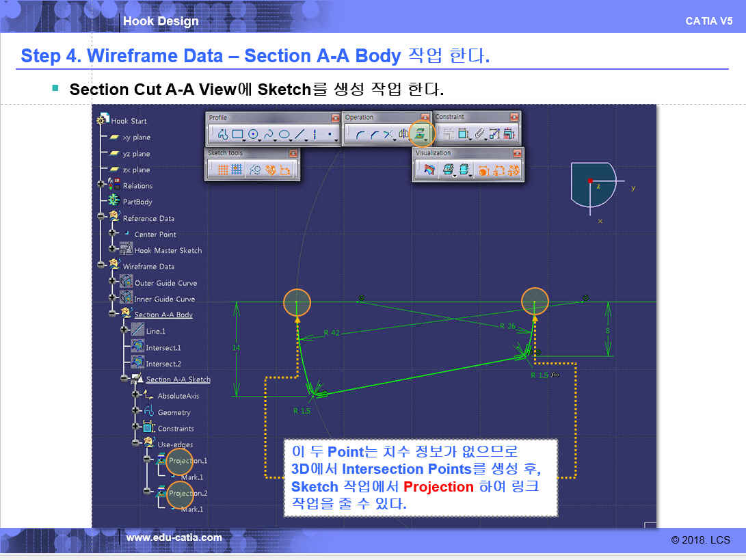Expand the Relations tree node
The image size is (746, 560).
coord(102,185)
